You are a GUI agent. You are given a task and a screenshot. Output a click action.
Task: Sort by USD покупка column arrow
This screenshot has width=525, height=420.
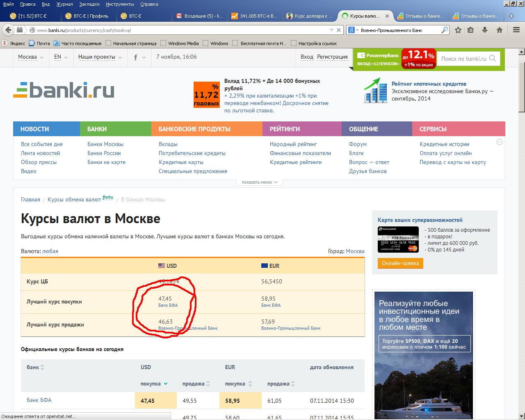pos(166,384)
